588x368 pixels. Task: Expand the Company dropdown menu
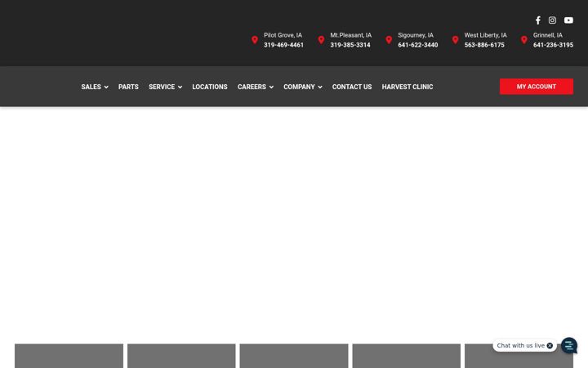click(303, 87)
